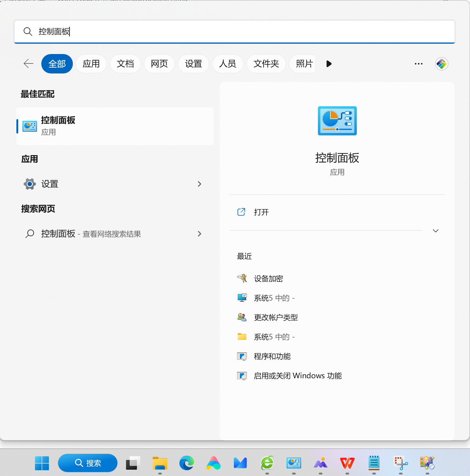Open the Windows Start button
Viewport: 470px width, 476px height.
coord(42,463)
